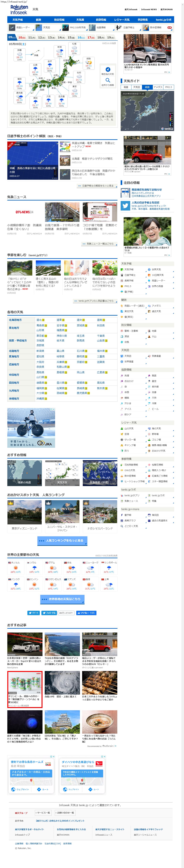184x868 pixels.
Task: Click the 空港 airplane icon
Action: tap(122, 434)
